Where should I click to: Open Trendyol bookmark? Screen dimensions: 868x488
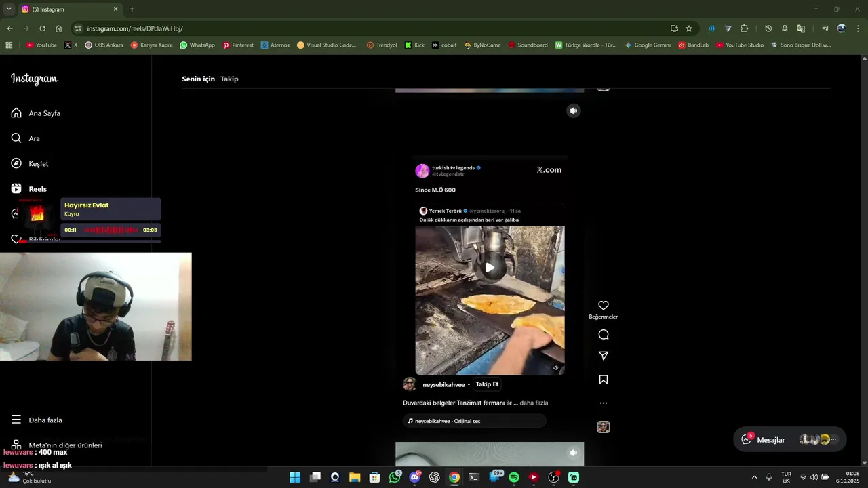click(x=382, y=45)
